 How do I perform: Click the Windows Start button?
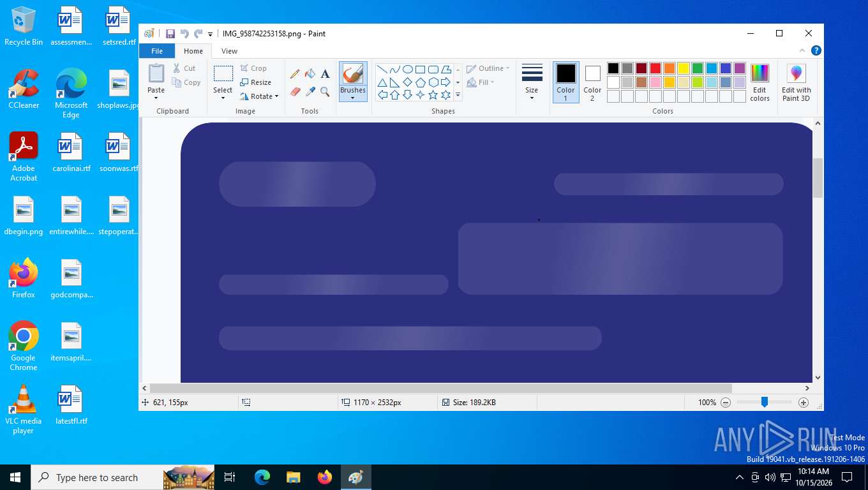click(x=15, y=477)
